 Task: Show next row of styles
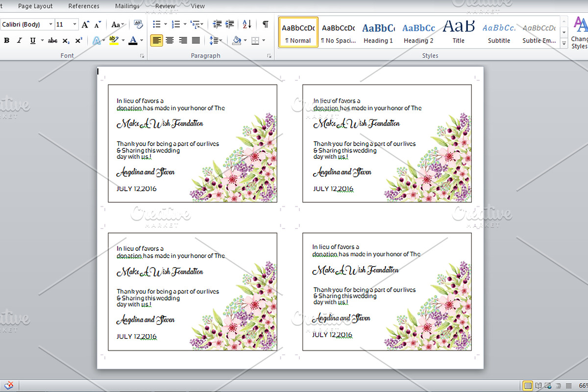(x=564, y=32)
